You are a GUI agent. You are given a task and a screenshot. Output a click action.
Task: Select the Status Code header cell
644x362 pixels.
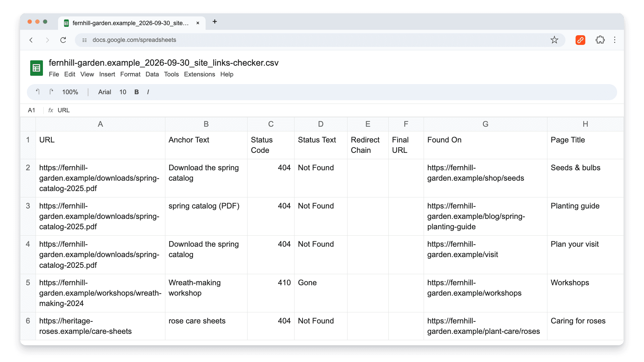271,145
